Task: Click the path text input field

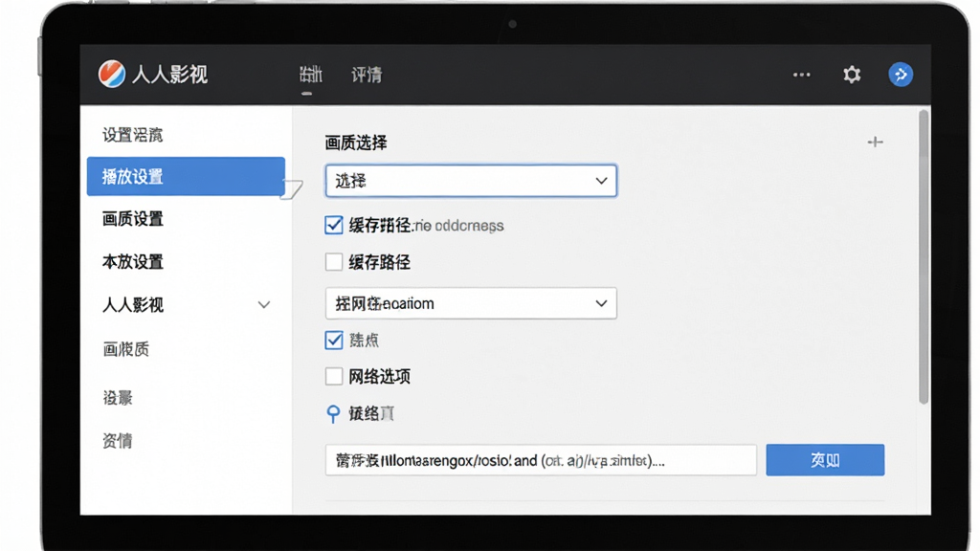Action: coord(541,460)
